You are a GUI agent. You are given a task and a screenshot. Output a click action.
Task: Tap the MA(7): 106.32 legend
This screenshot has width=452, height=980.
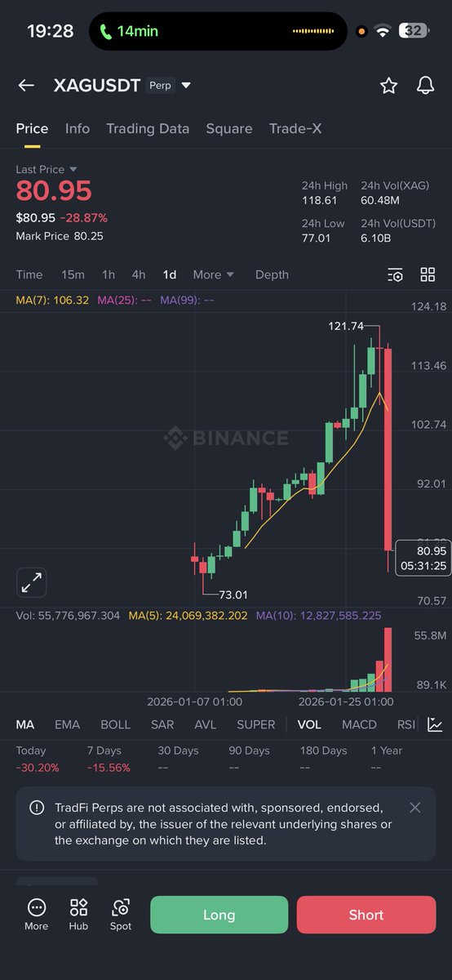pyautogui.click(x=52, y=300)
